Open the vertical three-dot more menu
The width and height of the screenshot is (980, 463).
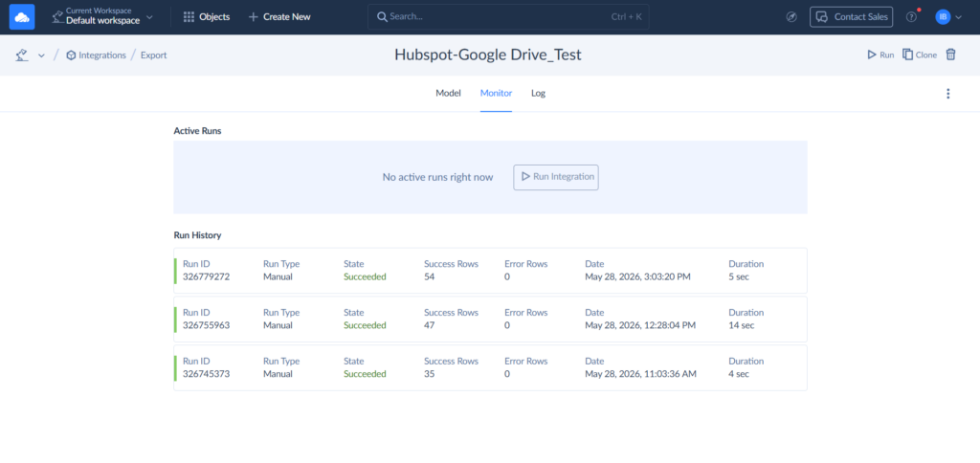tap(948, 94)
